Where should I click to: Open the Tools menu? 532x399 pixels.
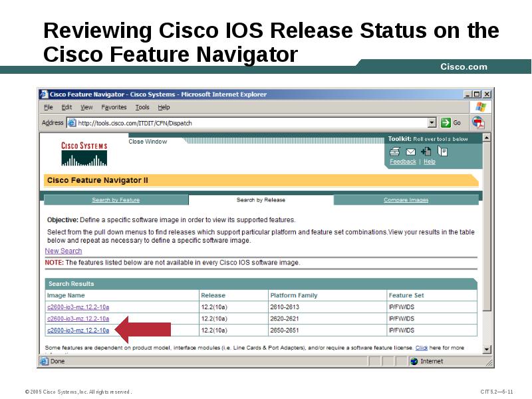pos(142,107)
